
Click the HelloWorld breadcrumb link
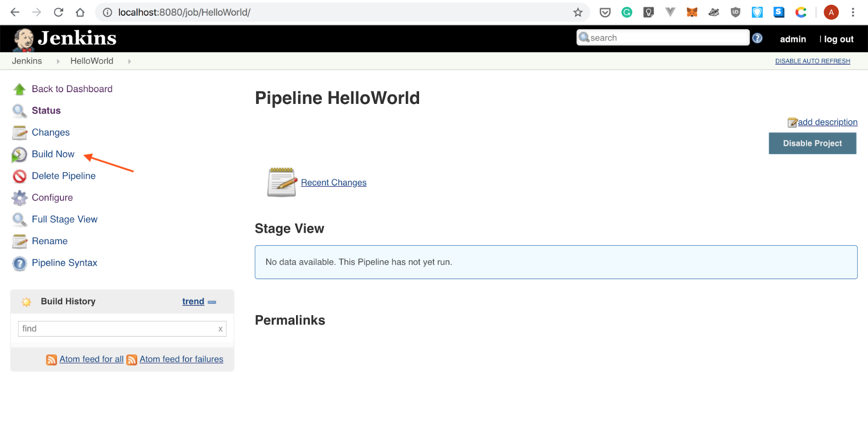(x=92, y=61)
